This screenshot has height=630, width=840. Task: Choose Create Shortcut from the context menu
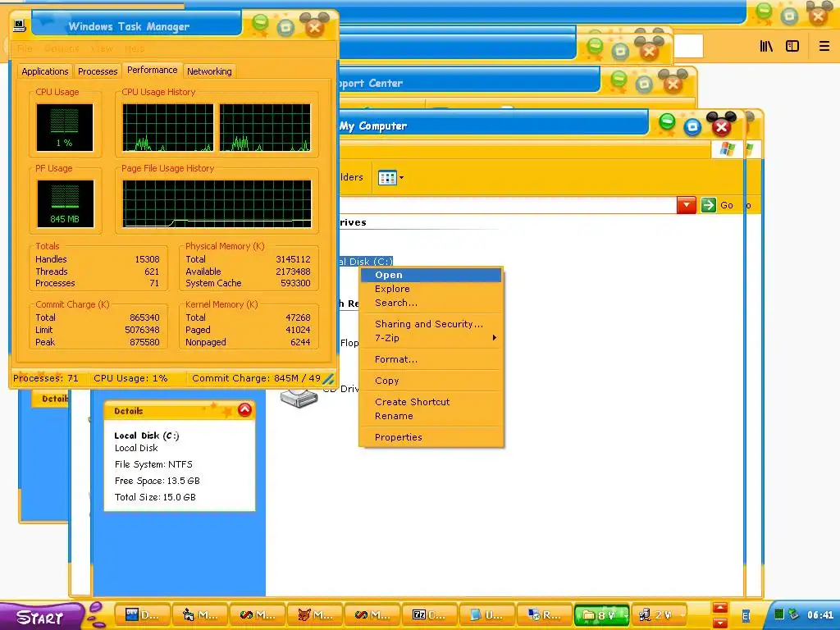[431, 402]
